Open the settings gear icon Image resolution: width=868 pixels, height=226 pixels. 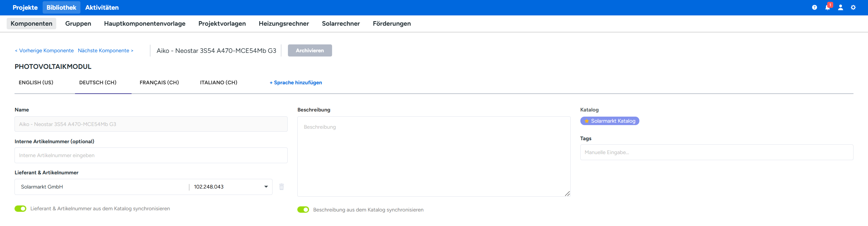[853, 8]
